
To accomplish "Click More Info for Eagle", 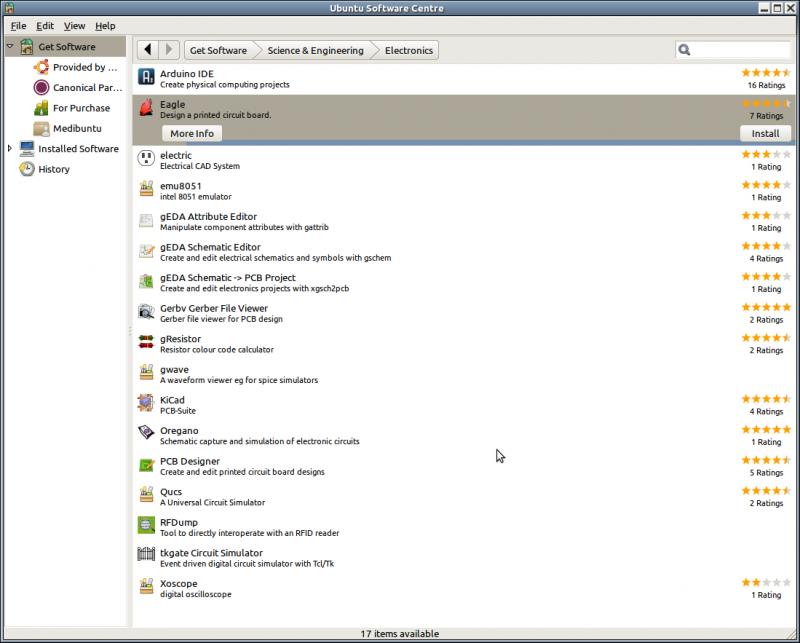I will pos(192,133).
